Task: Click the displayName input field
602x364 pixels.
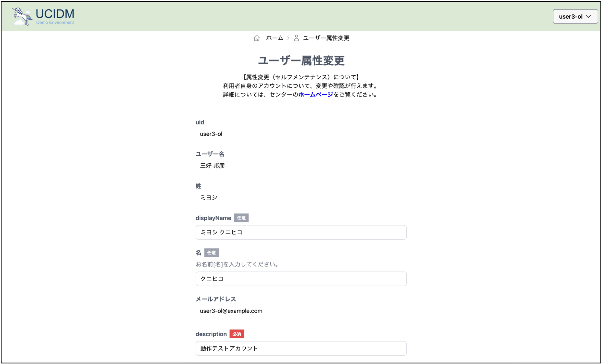Action: pyautogui.click(x=301, y=232)
